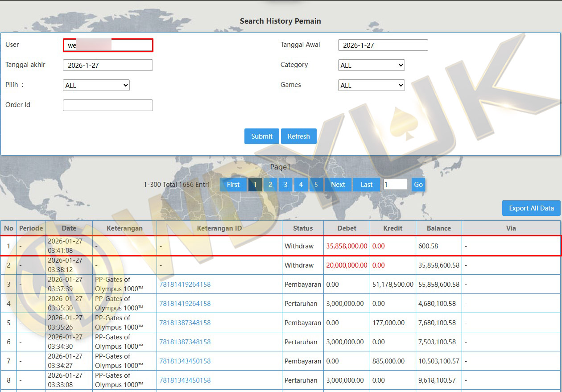The width and height of the screenshot is (562, 392).
Task: Open the Games dropdown
Action: click(x=371, y=85)
